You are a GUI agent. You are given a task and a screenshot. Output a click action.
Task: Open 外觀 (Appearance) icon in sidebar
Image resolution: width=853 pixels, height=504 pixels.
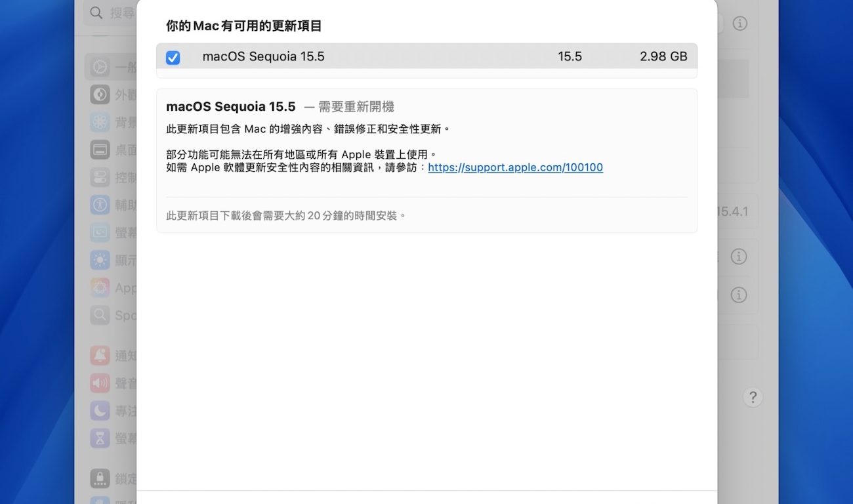point(100,94)
